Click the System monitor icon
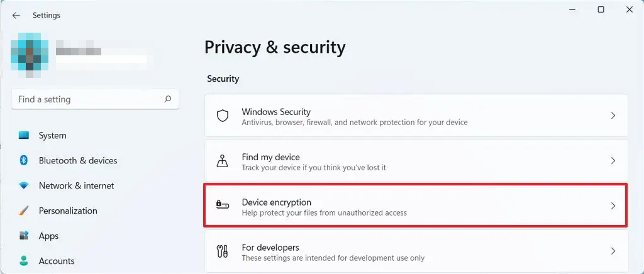The height and width of the screenshot is (274, 644). (24, 135)
